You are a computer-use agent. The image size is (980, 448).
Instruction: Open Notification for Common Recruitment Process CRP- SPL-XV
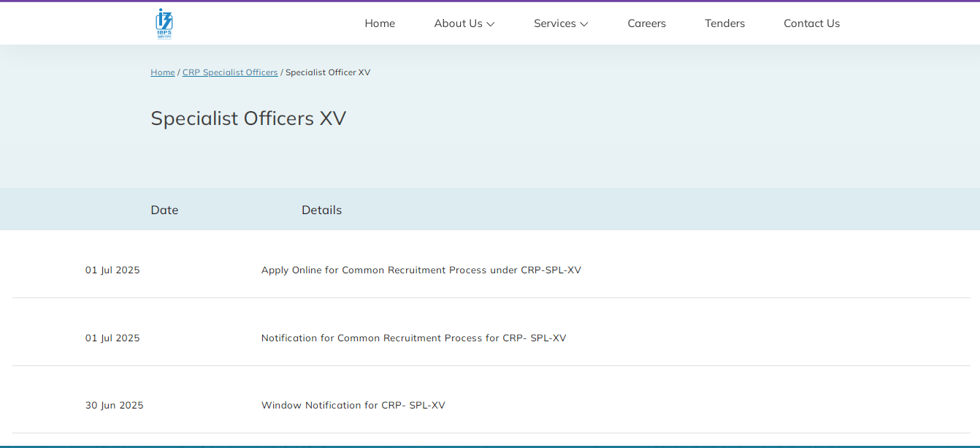pos(414,338)
